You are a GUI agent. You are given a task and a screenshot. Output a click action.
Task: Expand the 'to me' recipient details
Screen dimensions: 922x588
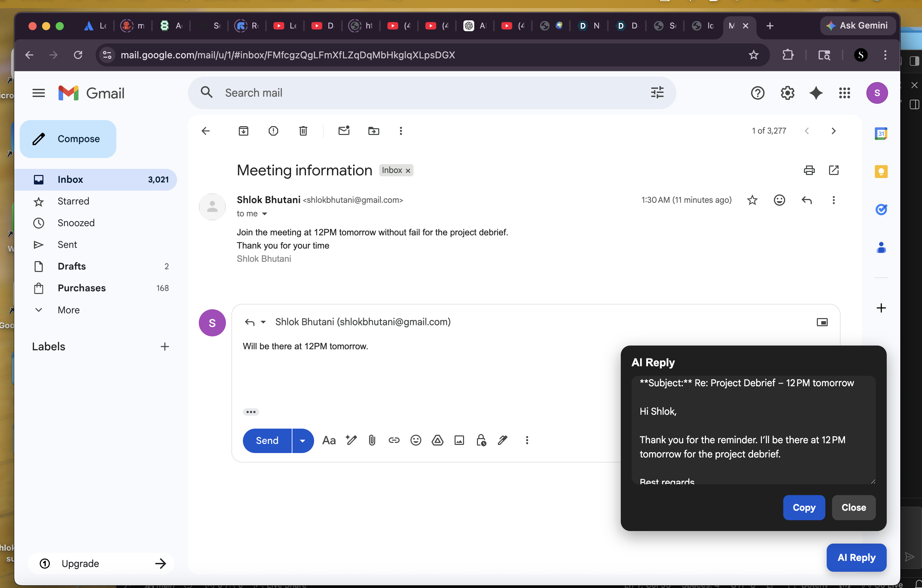(x=264, y=214)
